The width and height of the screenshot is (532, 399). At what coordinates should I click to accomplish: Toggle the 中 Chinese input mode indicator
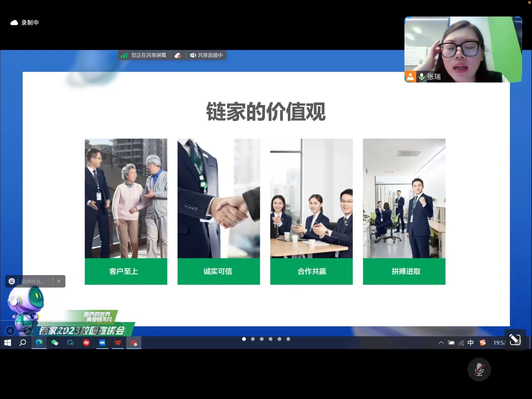(470, 343)
